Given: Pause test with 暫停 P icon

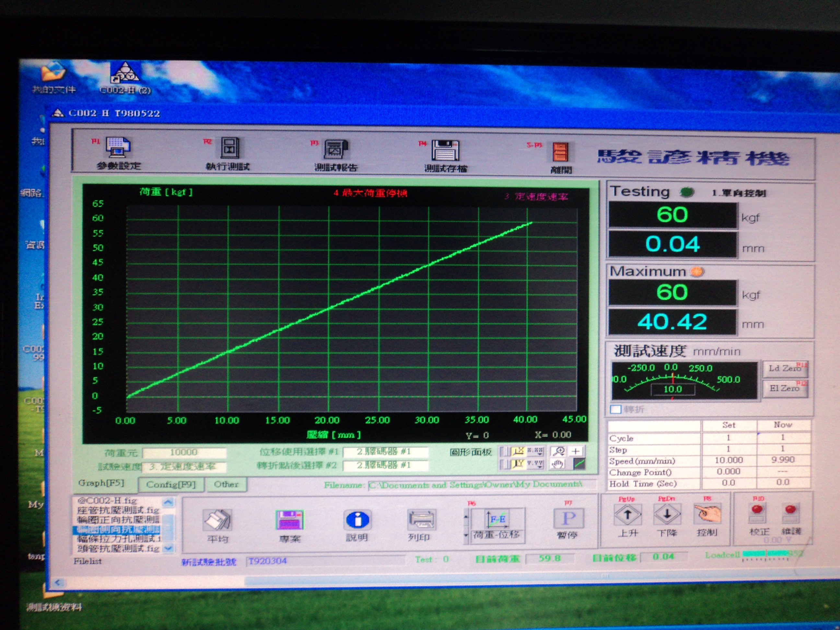Looking at the screenshot, I should 568,518.
